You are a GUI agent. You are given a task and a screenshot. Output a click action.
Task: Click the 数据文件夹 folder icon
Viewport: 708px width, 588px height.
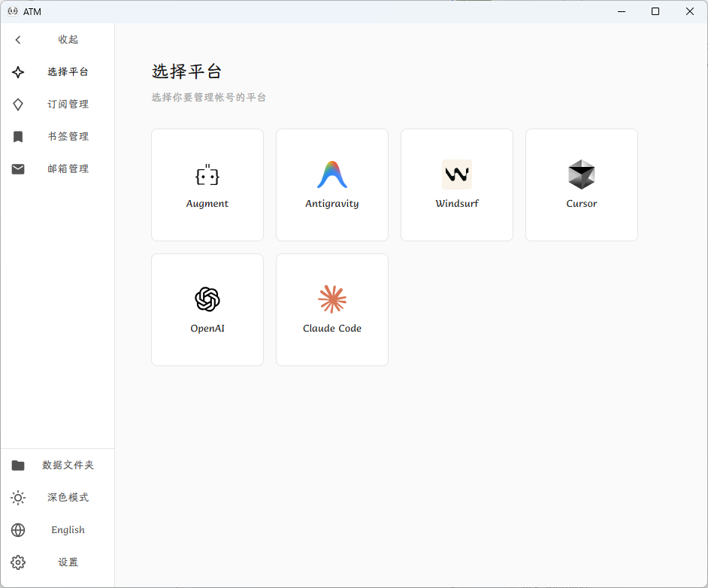tap(18, 465)
